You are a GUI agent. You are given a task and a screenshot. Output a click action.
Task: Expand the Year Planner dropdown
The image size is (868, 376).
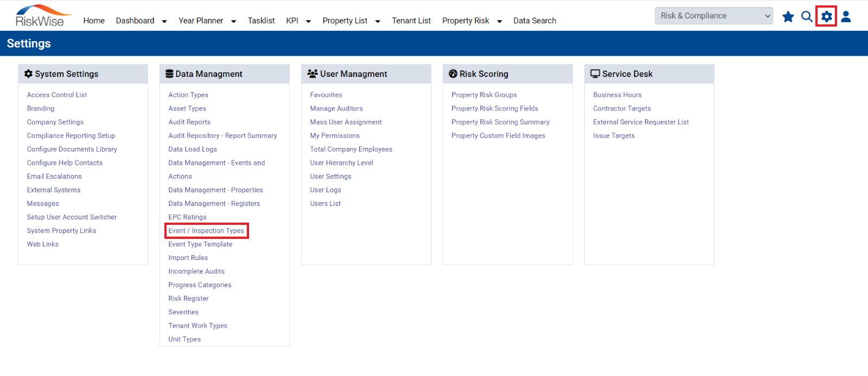click(x=234, y=21)
